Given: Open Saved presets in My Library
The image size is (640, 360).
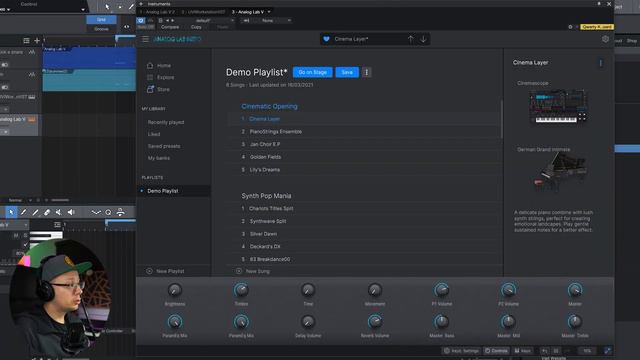Looking at the screenshot, I should point(164,146).
